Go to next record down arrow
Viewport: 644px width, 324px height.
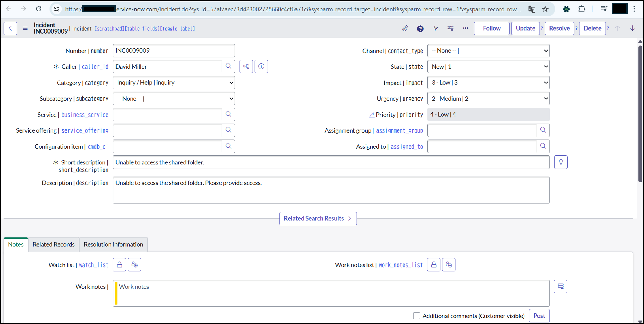[633, 28]
